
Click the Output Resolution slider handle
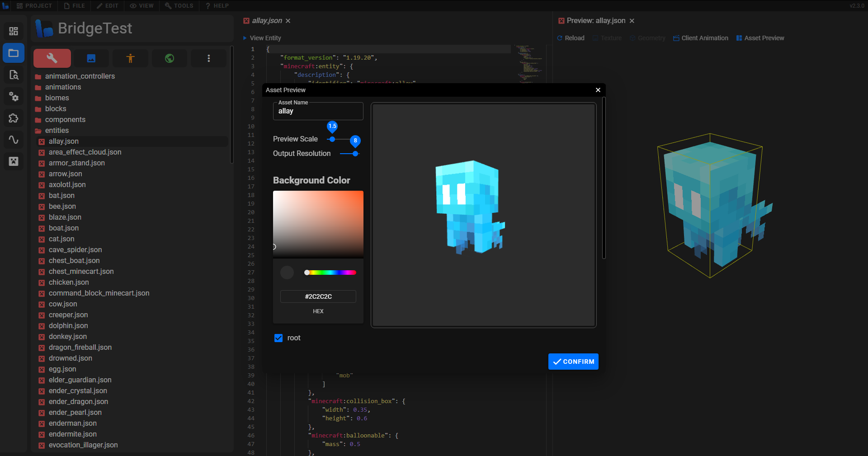[x=355, y=154]
